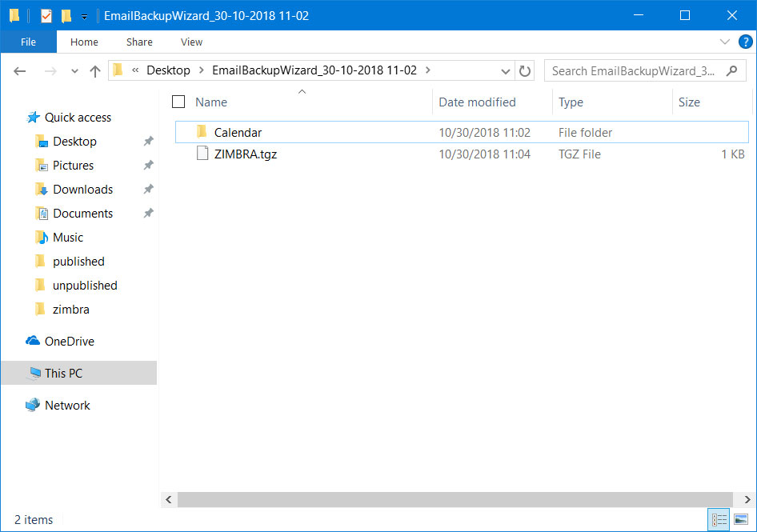This screenshot has height=532, width=757.
Task: Open the File menu
Action: point(29,42)
